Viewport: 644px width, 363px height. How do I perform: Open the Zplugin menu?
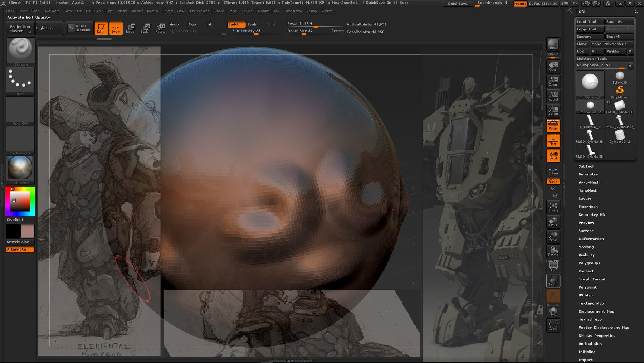[311, 11]
